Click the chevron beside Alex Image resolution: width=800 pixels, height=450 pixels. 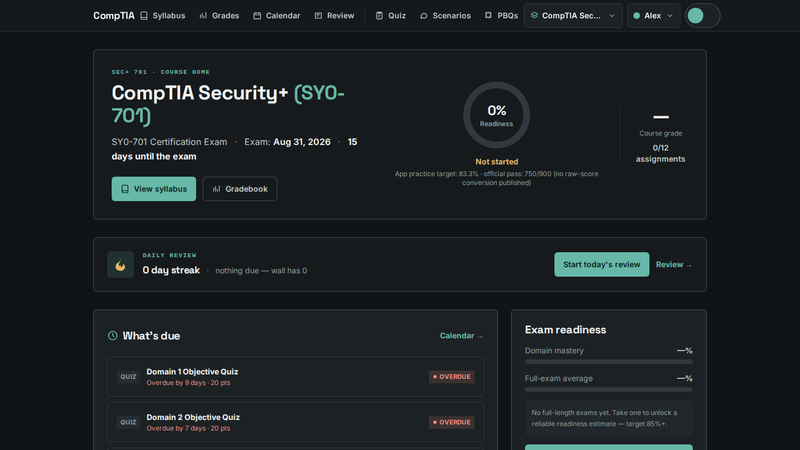(670, 16)
